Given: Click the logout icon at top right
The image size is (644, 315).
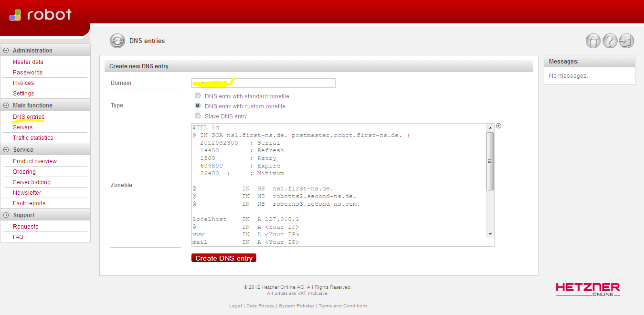Looking at the screenshot, I should pyautogui.click(x=626, y=41).
